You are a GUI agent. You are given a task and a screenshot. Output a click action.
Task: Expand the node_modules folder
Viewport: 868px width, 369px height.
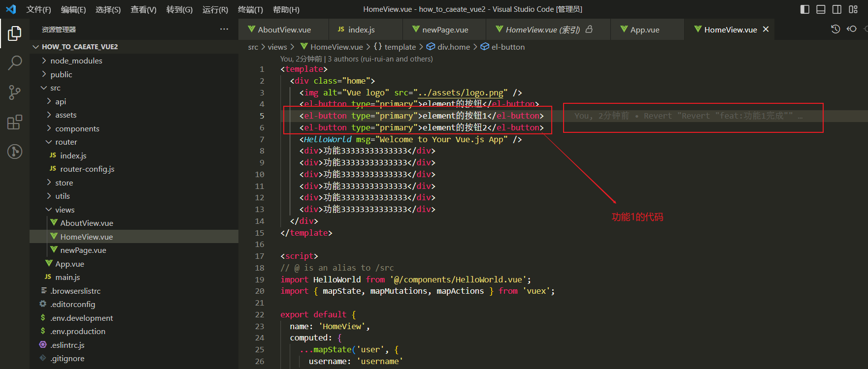134,61
